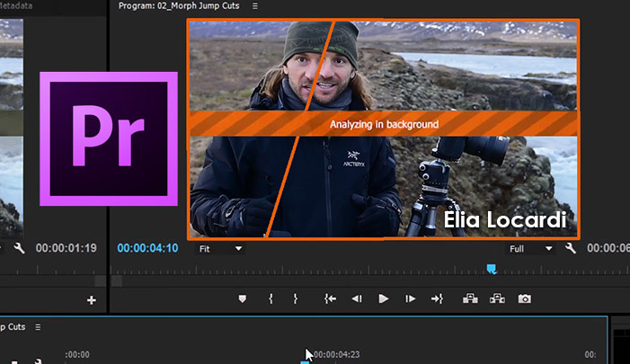Open Program monitor settings wrench

pyautogui.click(x=571, y=248)
